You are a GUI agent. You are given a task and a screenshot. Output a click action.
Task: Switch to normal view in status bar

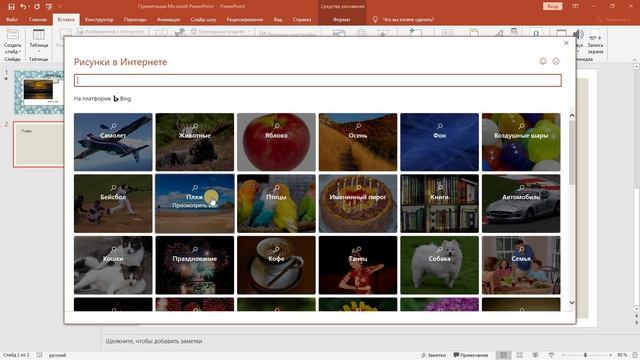503,355
